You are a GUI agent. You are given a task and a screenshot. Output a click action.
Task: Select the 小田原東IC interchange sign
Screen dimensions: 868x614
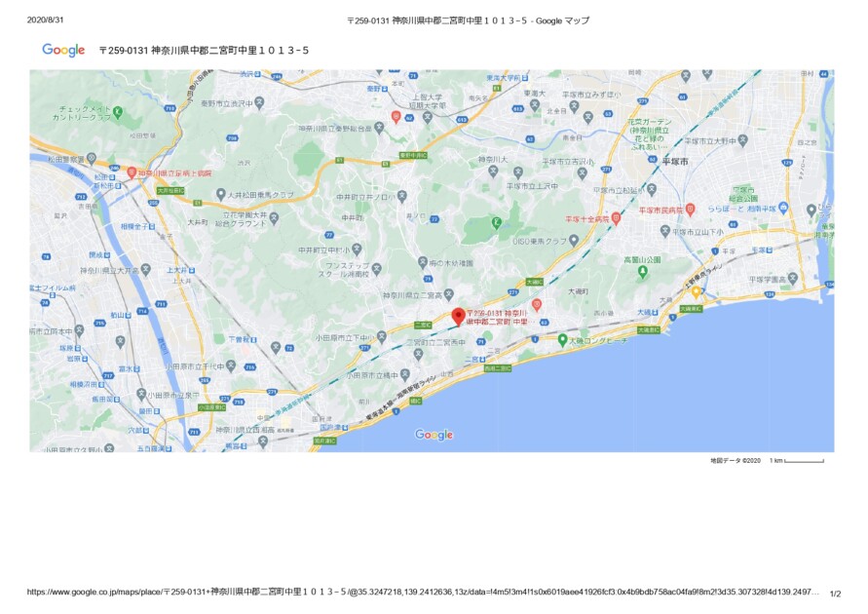point(212,407)
